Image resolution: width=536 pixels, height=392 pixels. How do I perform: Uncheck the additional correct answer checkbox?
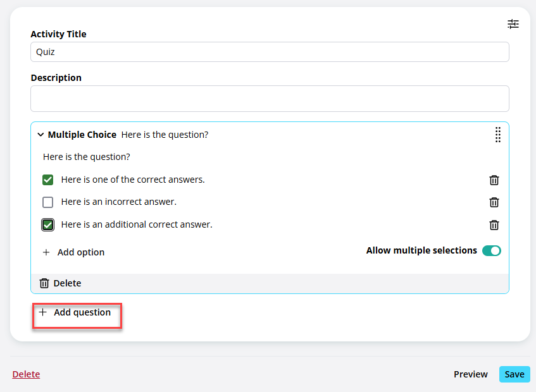48,224
